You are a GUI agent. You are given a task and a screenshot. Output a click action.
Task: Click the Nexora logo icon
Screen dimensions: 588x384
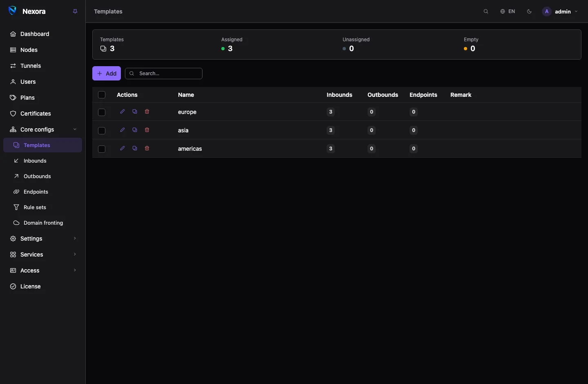(x=13, y=11)
